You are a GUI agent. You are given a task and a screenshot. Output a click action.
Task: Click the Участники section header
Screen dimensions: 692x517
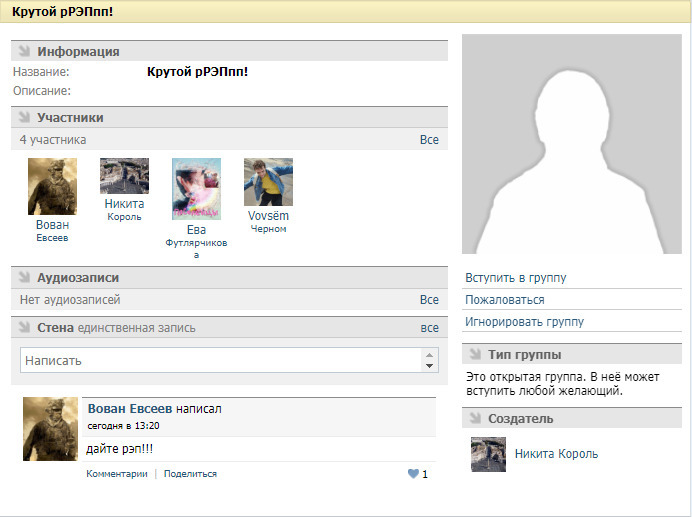[x=229, y=117]
